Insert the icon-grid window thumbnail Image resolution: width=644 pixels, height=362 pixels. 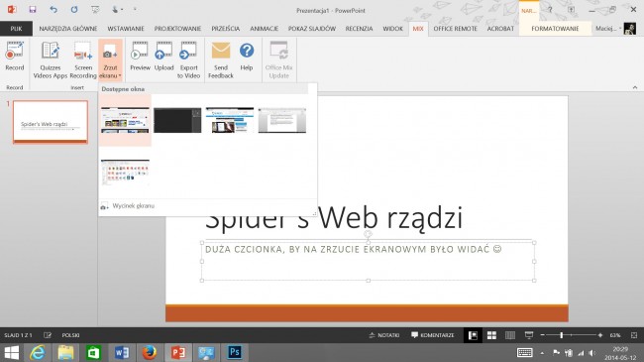[125, 173]
